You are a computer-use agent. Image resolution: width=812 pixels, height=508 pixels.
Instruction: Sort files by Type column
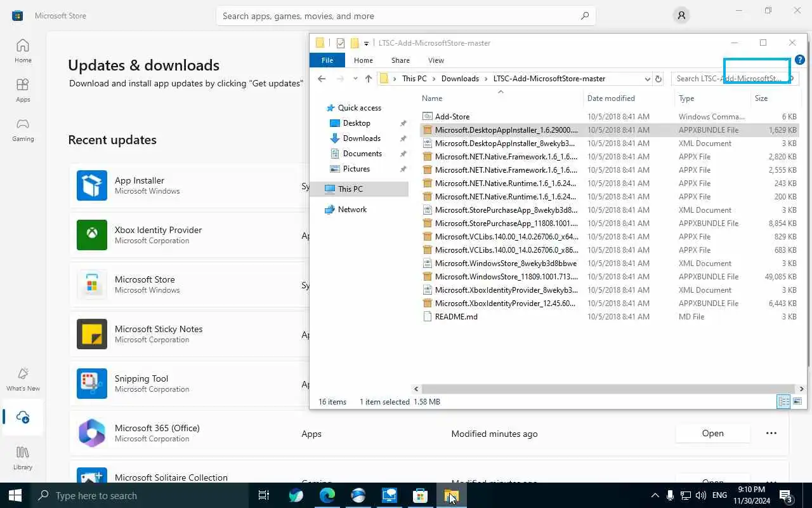[713, 98]
